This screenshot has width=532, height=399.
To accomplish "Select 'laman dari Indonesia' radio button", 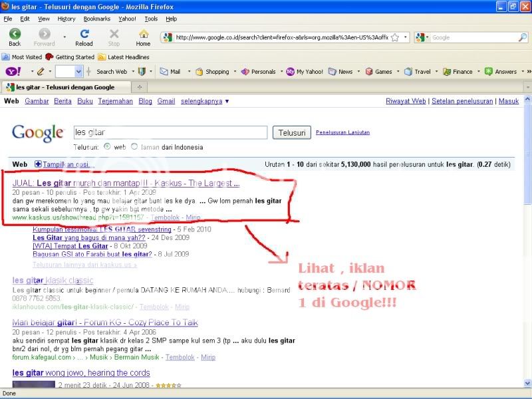I will pyautogui.click(x=134, y=146).
